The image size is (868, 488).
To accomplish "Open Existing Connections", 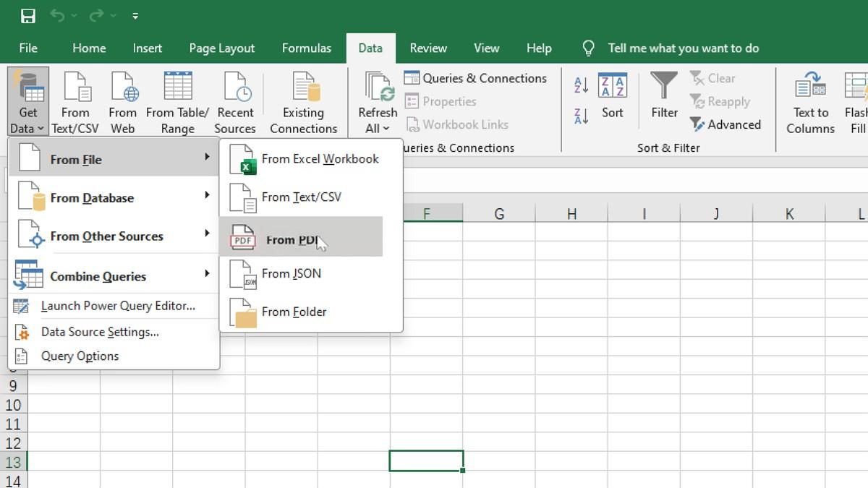I will tap(303, 101).
